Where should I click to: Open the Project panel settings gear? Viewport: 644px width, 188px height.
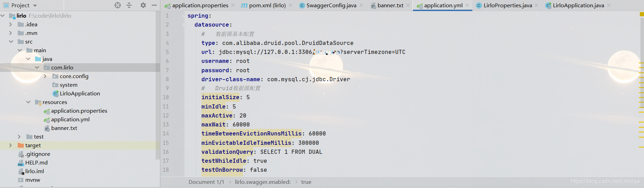(x=143, y=5)
